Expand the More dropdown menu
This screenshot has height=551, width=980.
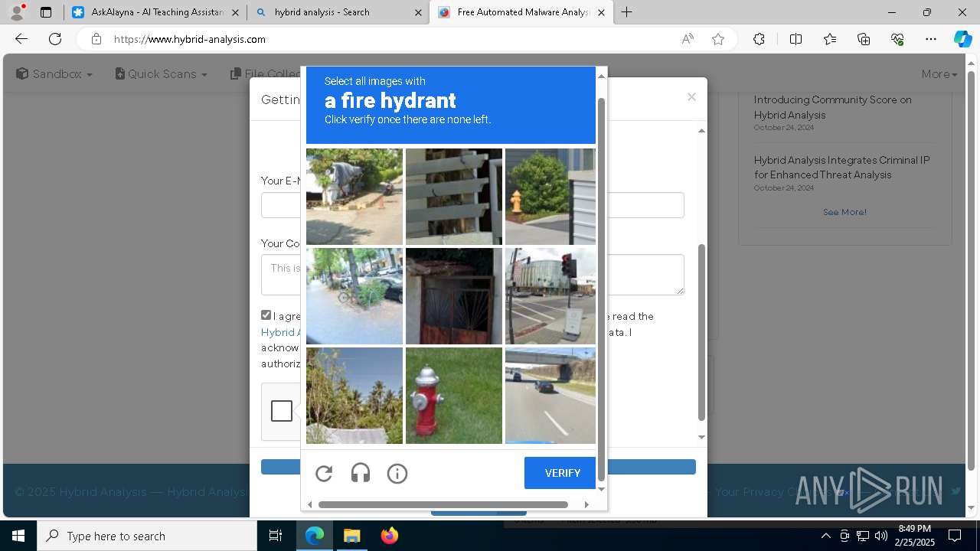point(939,73)
